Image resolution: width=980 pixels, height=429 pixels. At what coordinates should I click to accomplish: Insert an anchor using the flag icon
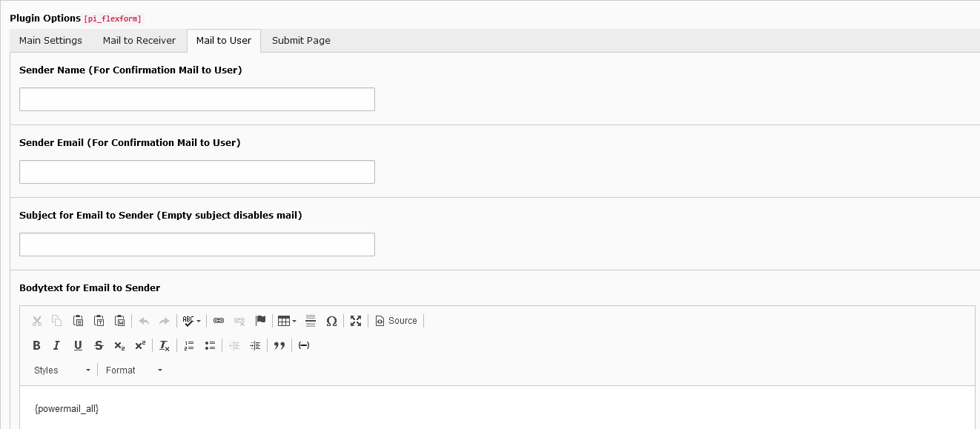[260, 321]
